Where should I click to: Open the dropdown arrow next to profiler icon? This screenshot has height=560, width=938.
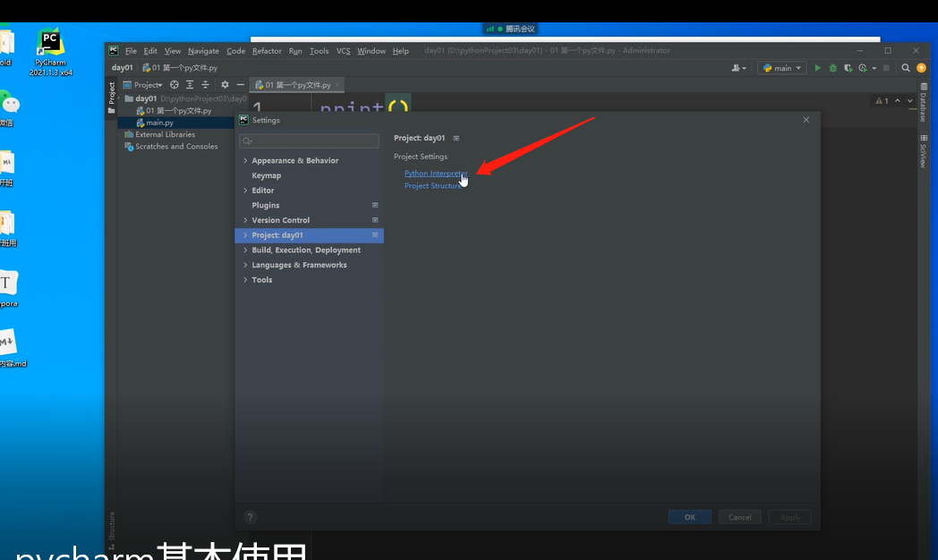pos(874,68)
